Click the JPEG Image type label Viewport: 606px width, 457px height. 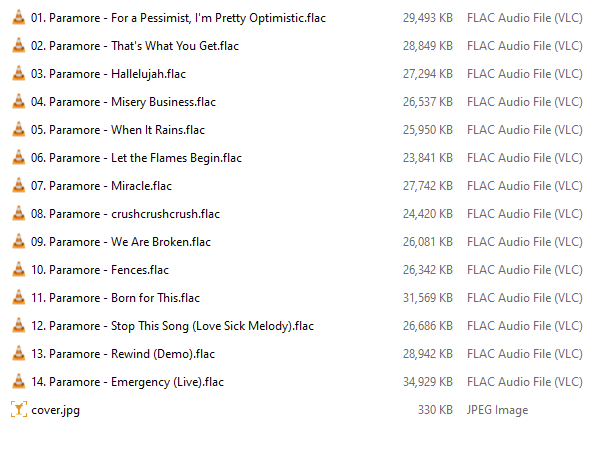(497, 410)
